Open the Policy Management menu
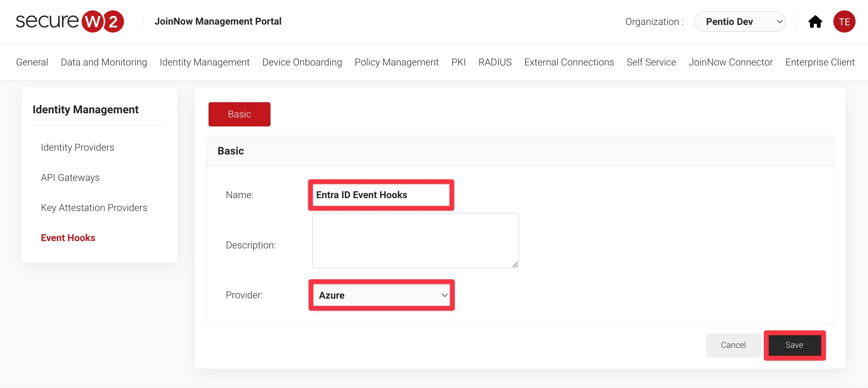 tap(396, 62)
